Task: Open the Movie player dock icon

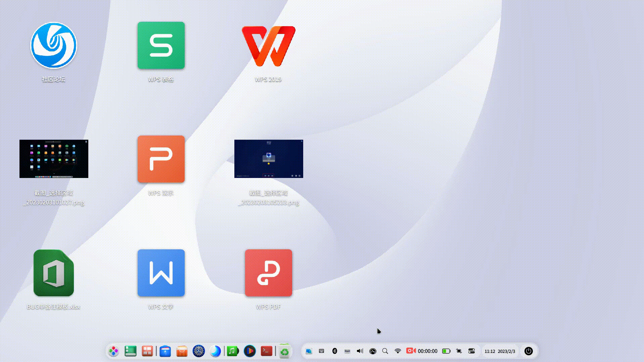Action: coord(249,351)
